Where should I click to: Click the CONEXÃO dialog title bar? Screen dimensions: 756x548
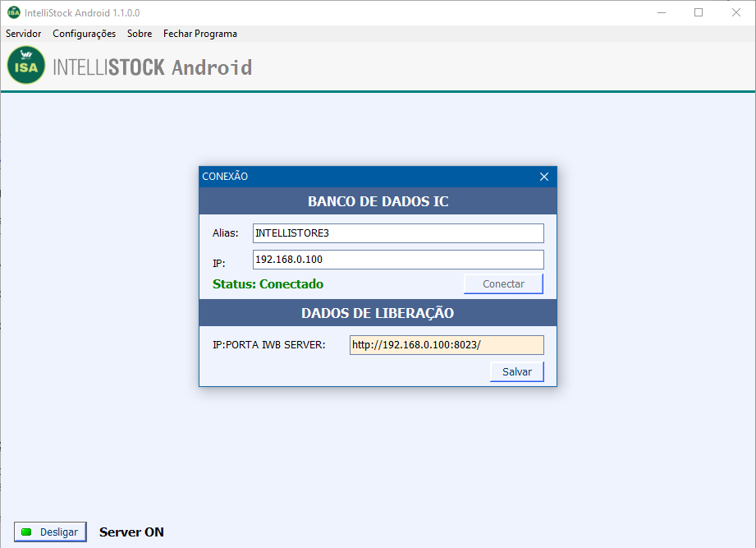pyautogui.click(x=361, y=177)
